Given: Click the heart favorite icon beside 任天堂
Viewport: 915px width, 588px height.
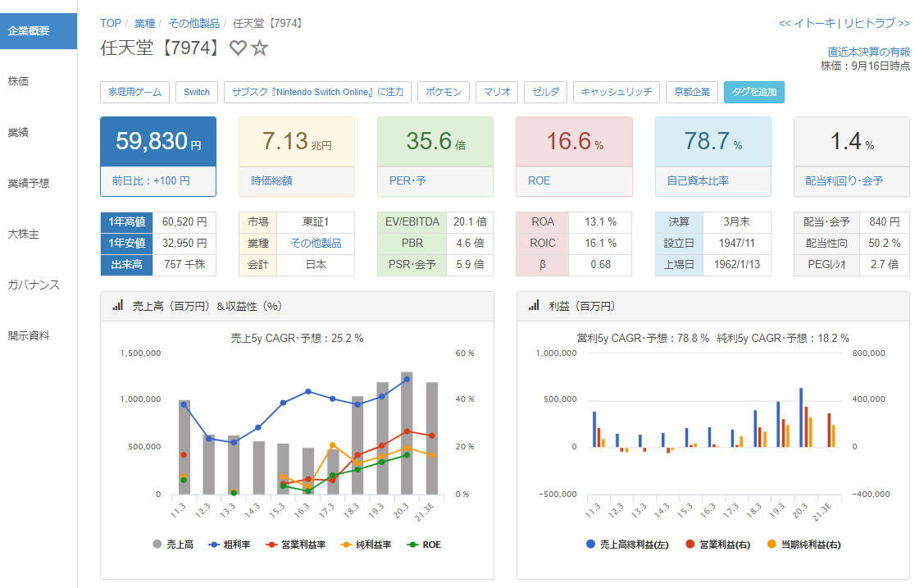Looking at the screenshot, I should (238, 48).
